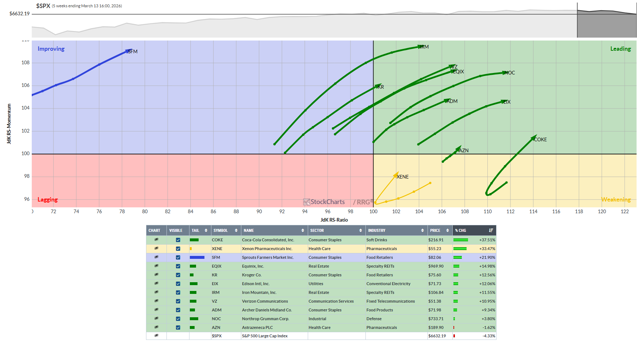Click the dark selected window on $SPX timeline
The height and width of the screenshot is (345, 644).
[607, 20]
